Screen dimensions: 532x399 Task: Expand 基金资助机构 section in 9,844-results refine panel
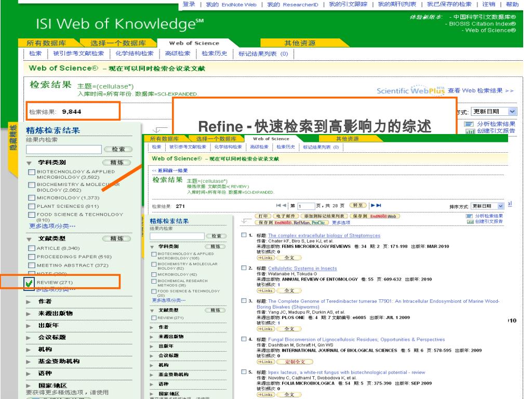coord(29,362)
